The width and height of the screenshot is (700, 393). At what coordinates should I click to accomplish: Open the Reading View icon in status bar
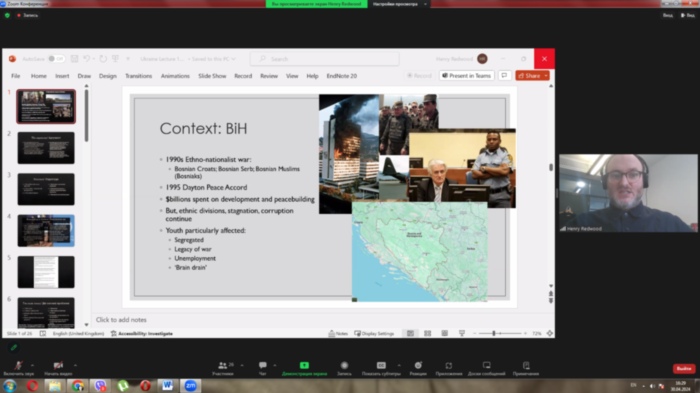click(445, 333)
